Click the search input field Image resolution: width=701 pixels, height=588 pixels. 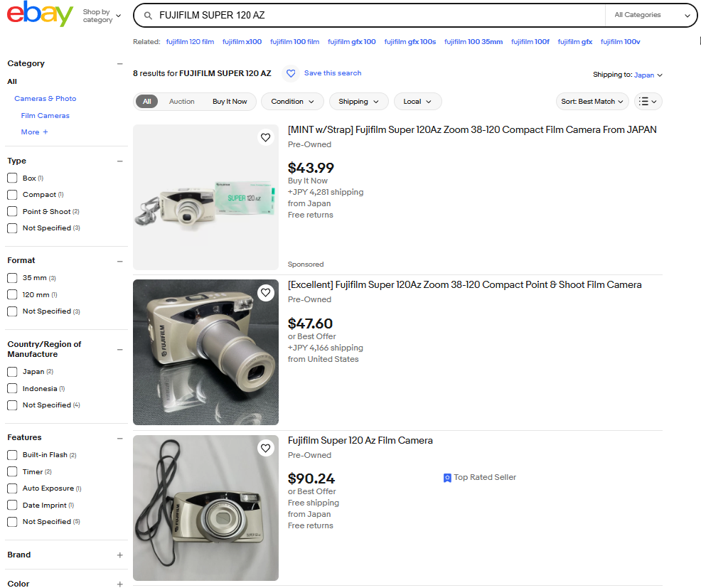tap(380, 15)
